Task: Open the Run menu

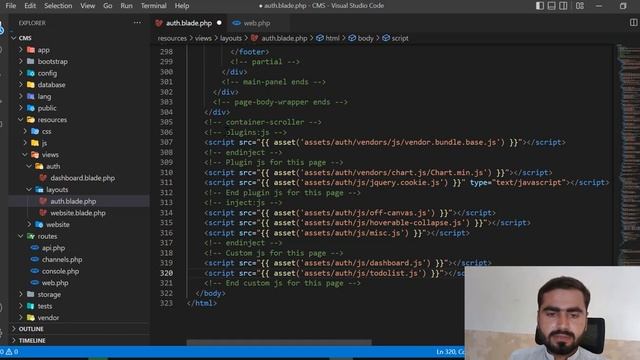Action: point(126,6)
